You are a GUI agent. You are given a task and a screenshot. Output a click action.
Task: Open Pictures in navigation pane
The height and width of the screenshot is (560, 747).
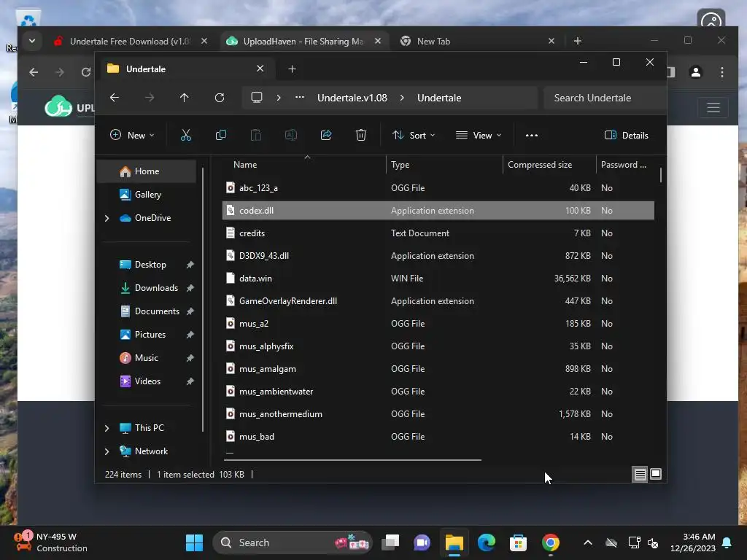coord(150,335)
